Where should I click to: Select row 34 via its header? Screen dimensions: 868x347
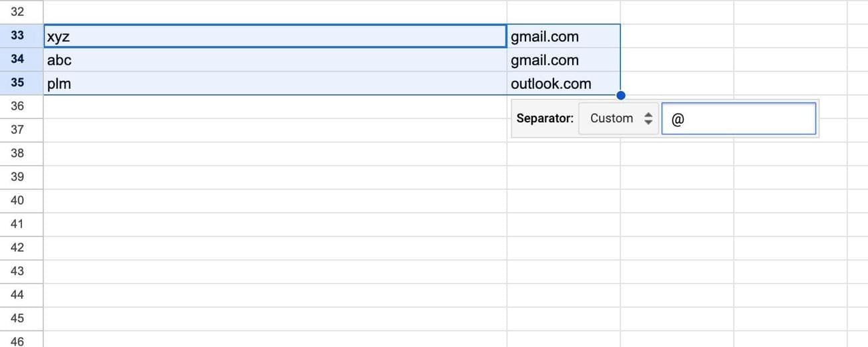click(18, 60)
